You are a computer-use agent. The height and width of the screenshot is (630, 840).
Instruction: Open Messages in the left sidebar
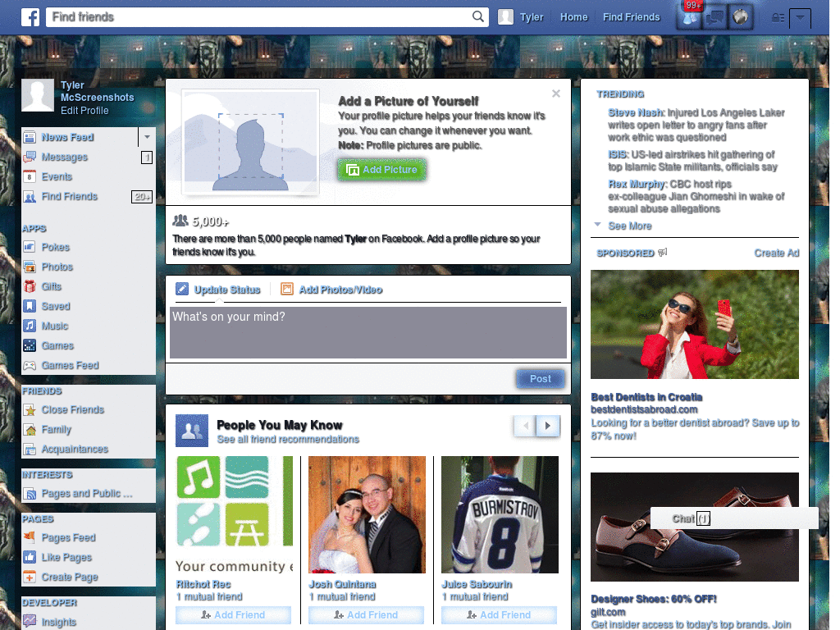click(64, 157)
